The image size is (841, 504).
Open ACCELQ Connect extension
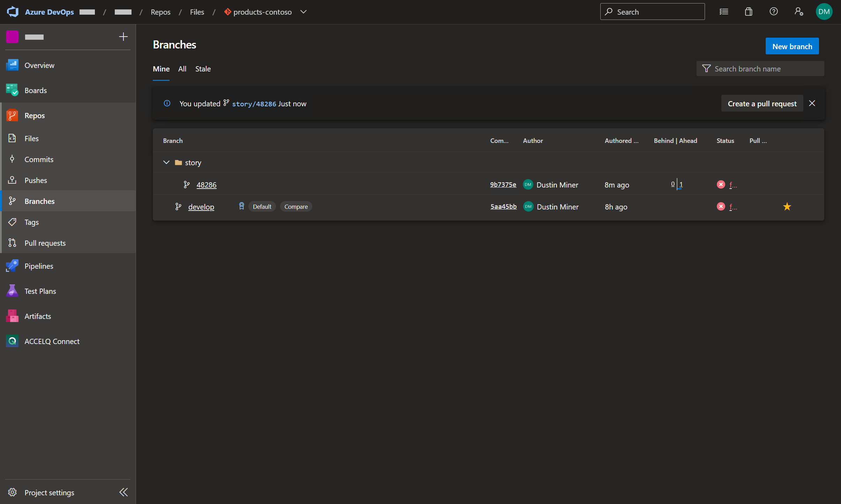pyautogui.click(x=52, y=342)
